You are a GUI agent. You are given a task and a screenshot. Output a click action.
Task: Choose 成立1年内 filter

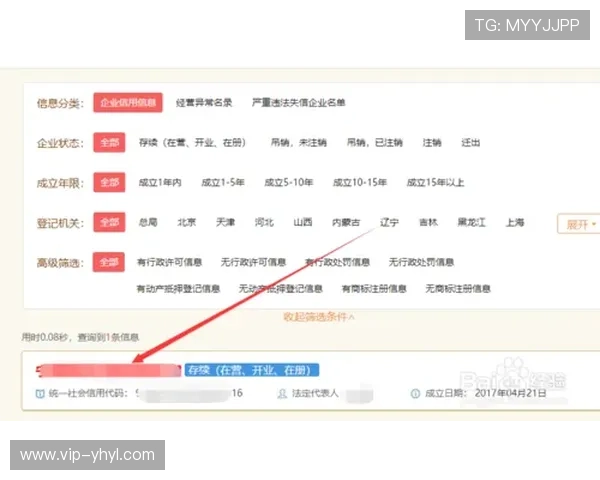pyautogui.click(x=160, y=183)
